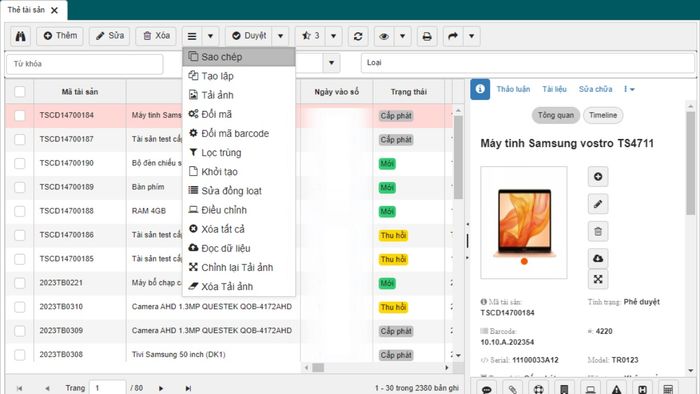Go to the last page arrow
The image size is (700, 394).
pyautogui.click(x=188, y=388)
